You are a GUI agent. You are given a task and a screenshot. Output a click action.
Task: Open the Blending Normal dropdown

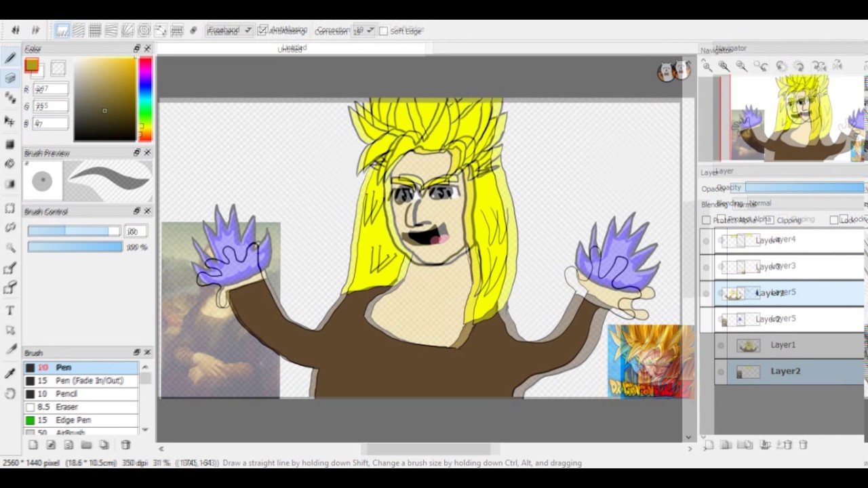tap(797, 203)
